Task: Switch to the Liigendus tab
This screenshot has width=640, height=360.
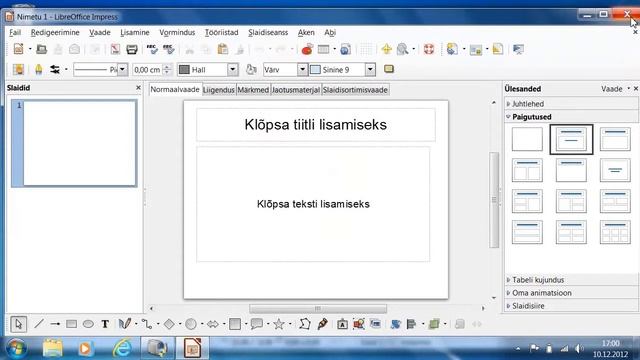Action: click(x=218, y=90)
